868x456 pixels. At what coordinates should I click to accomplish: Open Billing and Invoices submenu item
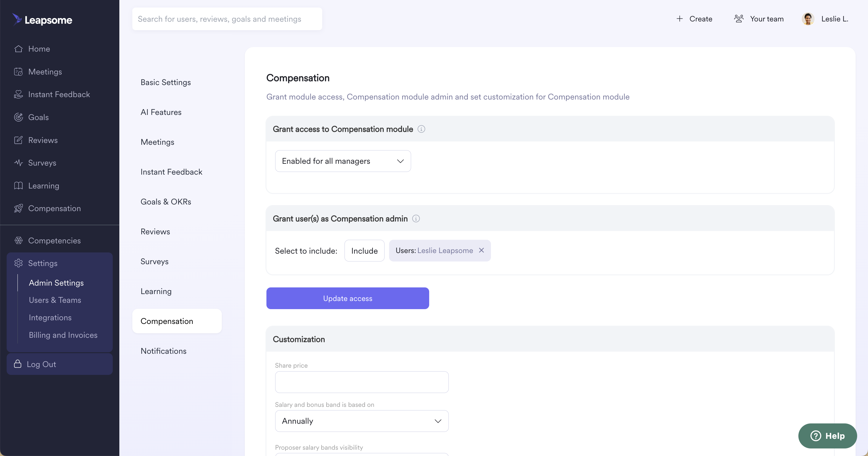coord(63,335)
